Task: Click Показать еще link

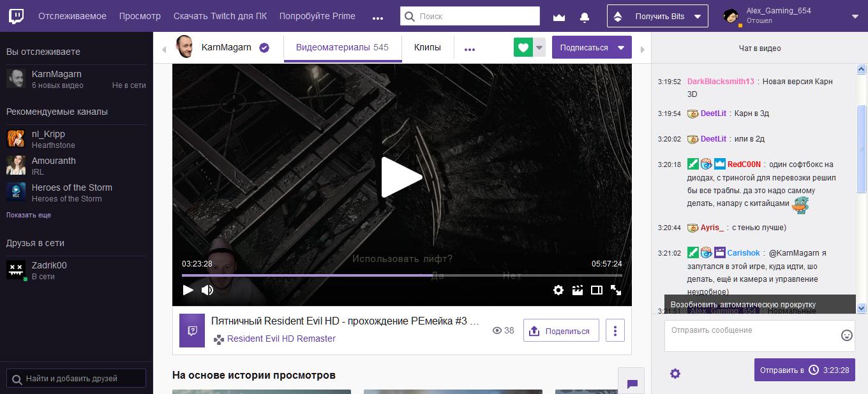Action: pyautogui.click(x=29, y=215)
